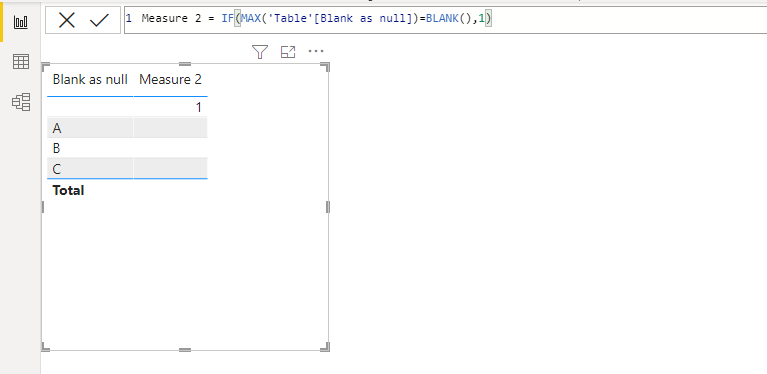
Task: Activate Focus mode on the table visual
Action: (288, 51)
